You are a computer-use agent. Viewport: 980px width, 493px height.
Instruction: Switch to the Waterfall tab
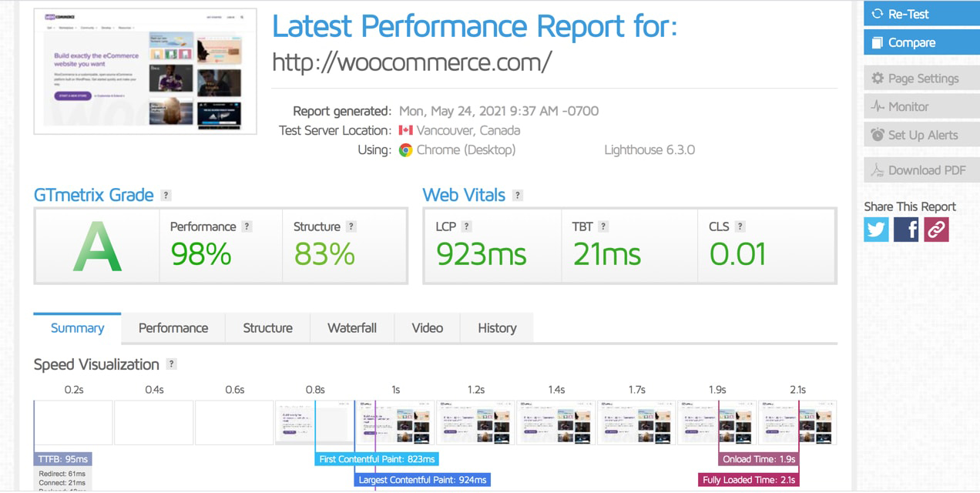click(x=352, y=328)
